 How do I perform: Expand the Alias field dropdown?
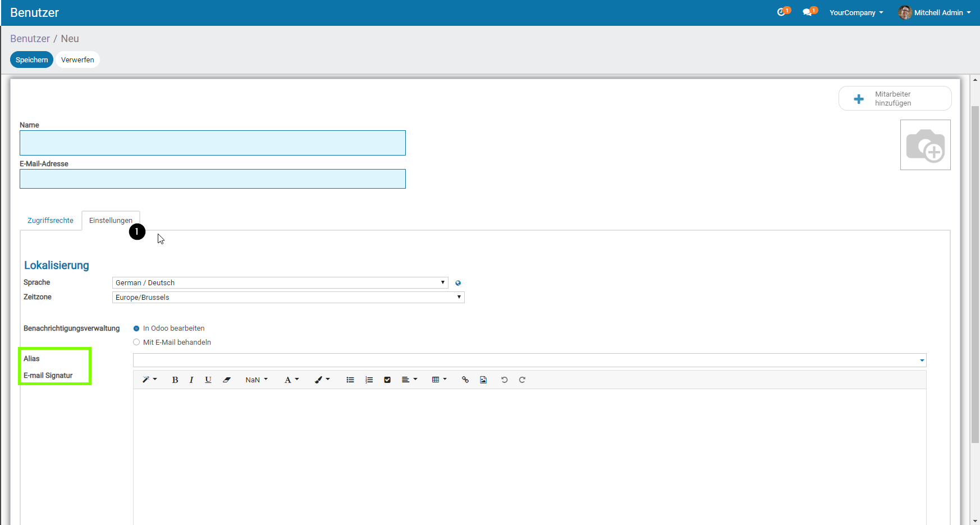click(922, 360)
